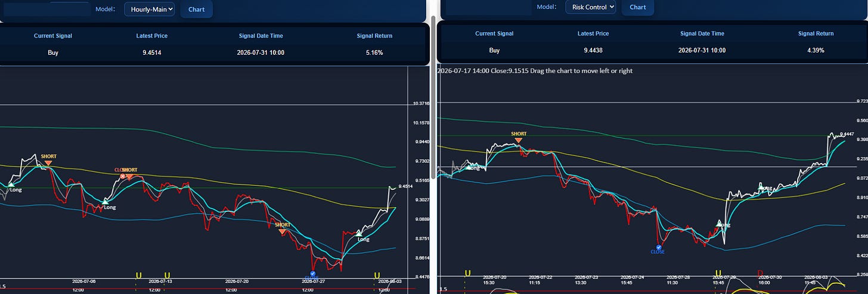The image size is (868, 294).
Task: Click 'Signal Return' header in Risk Control table
Action: pyautogui.click(x=816, y=34)
